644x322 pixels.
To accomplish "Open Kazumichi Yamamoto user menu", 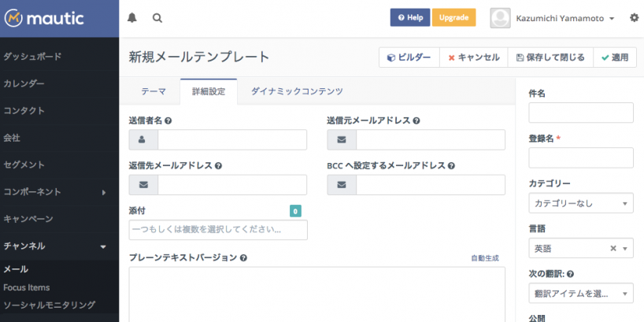I will (x=552, y=17).
